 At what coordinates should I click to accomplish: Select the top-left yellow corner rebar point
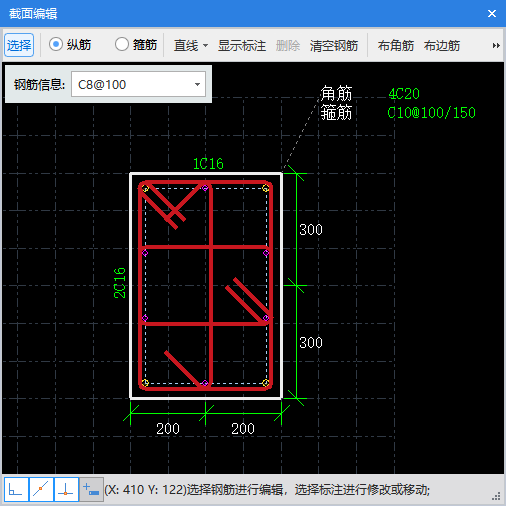tap(145, 188)
